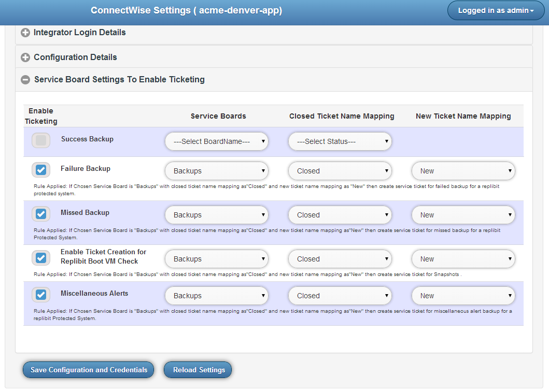The width and height of the screenshot is (549, 392).
Task: Open Success Backup Select Status dropdown
Action: [340, 141]
